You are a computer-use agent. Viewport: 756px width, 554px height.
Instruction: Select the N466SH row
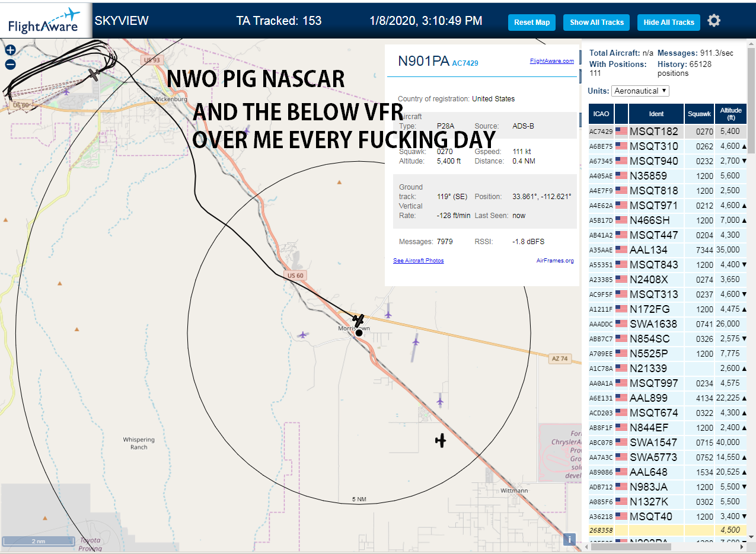click(668, 220)
